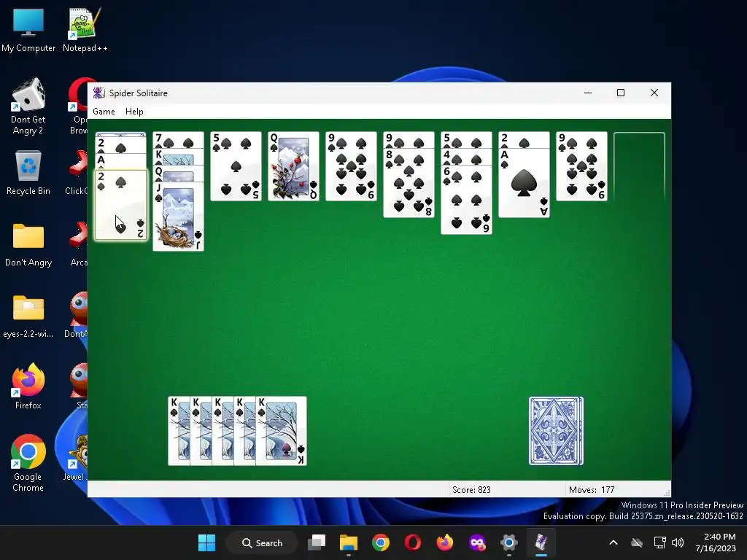Image resolution: width=747 pixels, height=560 pixels.
Task: Open the Don't Angry folder
Action: 28,244
